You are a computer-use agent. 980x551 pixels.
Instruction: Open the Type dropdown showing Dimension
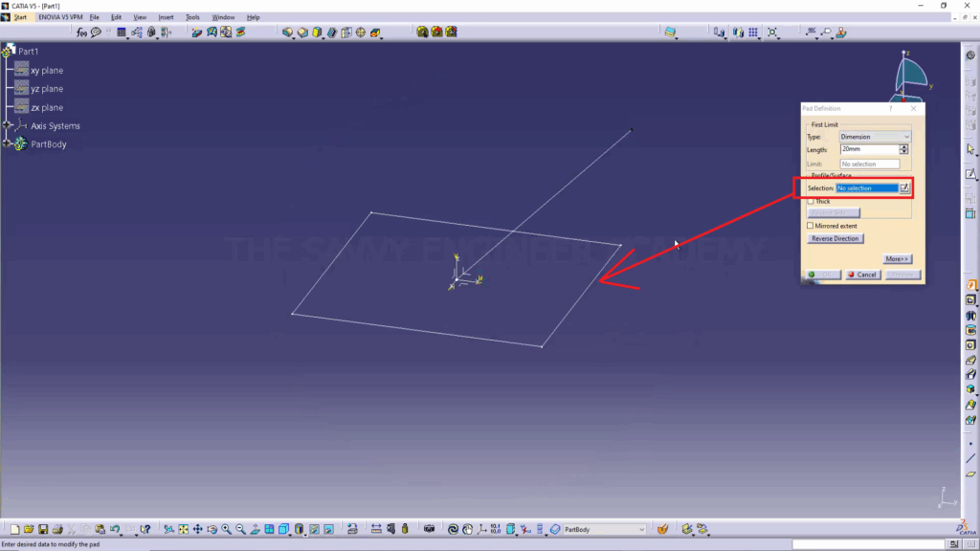coord(875,137)
